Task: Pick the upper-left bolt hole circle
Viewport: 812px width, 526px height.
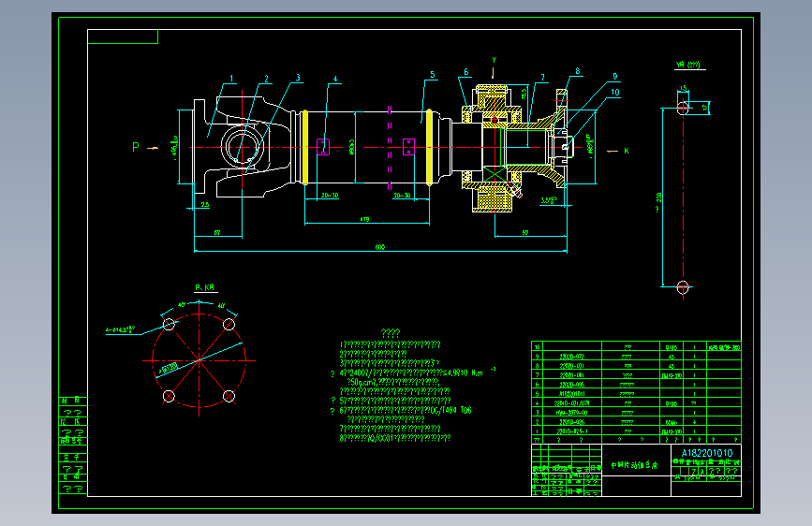Action: click(x=169, y=324)
